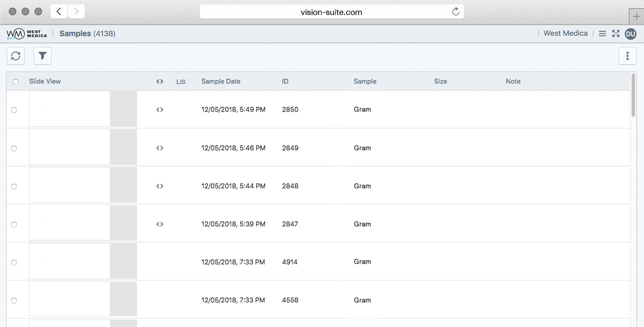Sort by Size column header
The image size is (644, 327).
(441, 81)
